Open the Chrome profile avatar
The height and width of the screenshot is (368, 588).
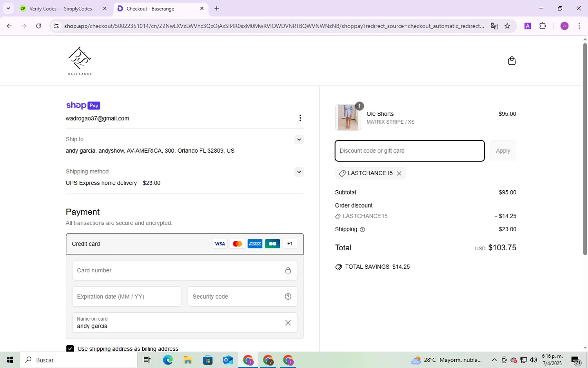coord(564,26)
